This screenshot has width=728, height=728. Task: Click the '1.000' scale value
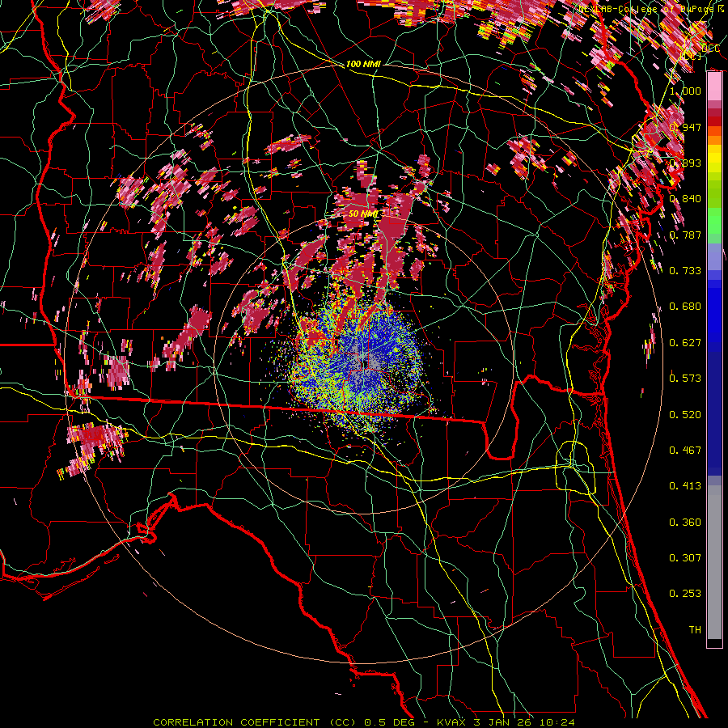[685, 91]
